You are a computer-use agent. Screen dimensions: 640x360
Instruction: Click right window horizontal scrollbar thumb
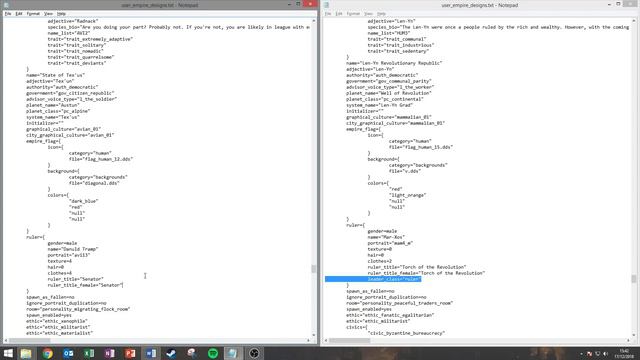pos(349,340)
